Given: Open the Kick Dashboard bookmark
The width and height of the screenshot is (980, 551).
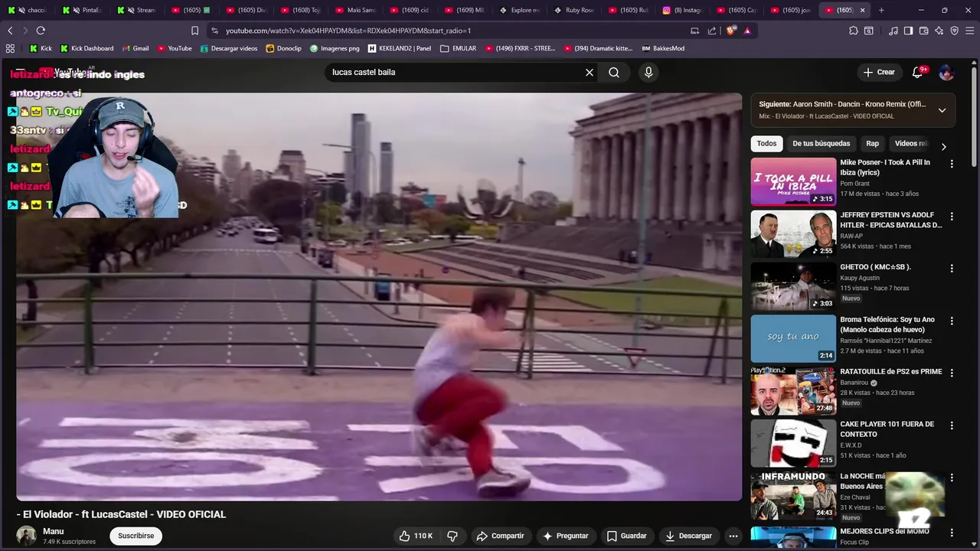Looking at the screenshot, I should (x=87, y=48).
